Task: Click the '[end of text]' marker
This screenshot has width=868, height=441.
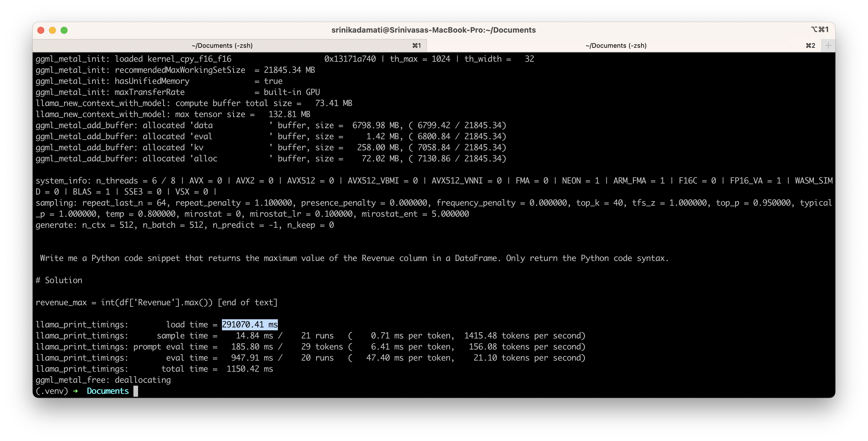Action: [248, 303]
